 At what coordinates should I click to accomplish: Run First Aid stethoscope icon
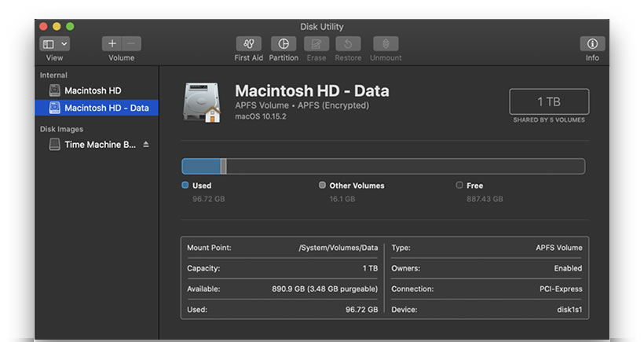(x=248, y=43)
